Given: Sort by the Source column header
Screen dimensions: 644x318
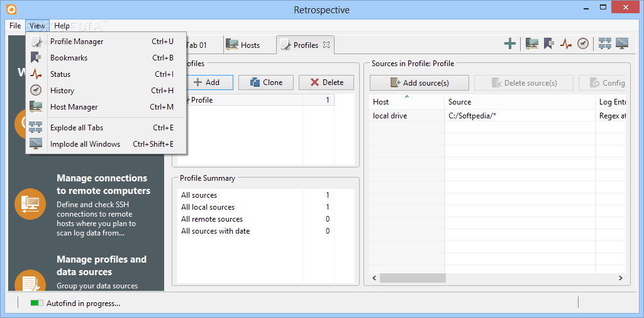Looking at the screenshot, I should pos(520,101).
